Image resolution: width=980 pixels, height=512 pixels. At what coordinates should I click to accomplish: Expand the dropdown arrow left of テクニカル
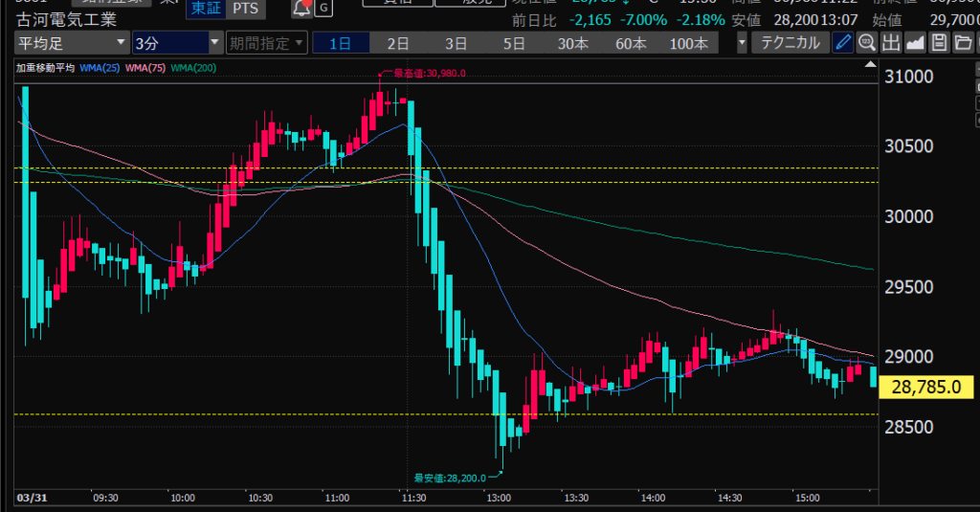tap(742, 43)
